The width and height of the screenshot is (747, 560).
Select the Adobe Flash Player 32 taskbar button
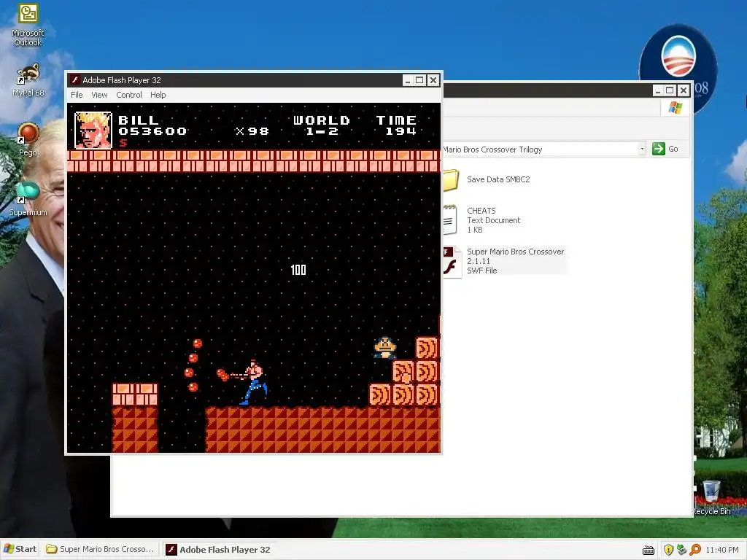click(219, 550)
